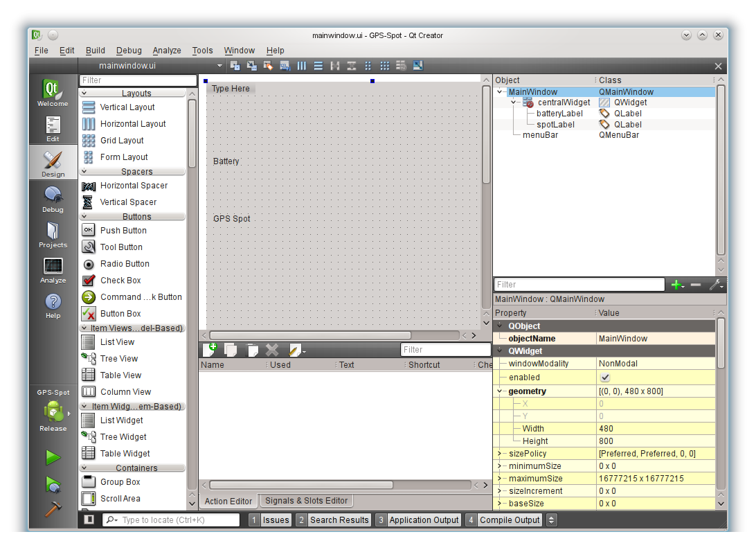Click the paste action icon
Image resolution: width=756 pixels, height=559 pixels.
click(252, 350)
